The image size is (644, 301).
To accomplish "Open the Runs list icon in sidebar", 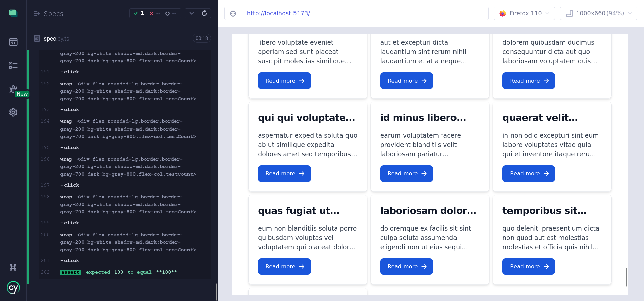I will pyautogui.click(x=13, y=65).
